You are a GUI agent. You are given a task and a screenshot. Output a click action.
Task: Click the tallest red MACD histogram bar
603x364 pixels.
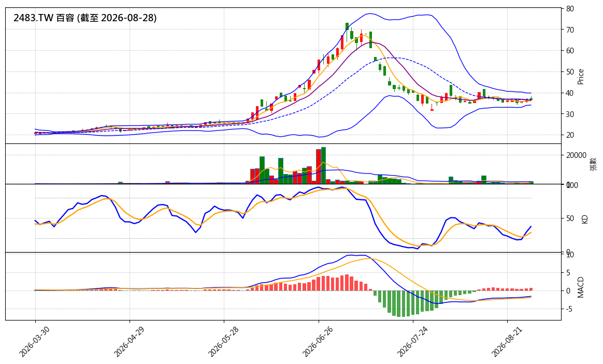[x=347, y=283]
